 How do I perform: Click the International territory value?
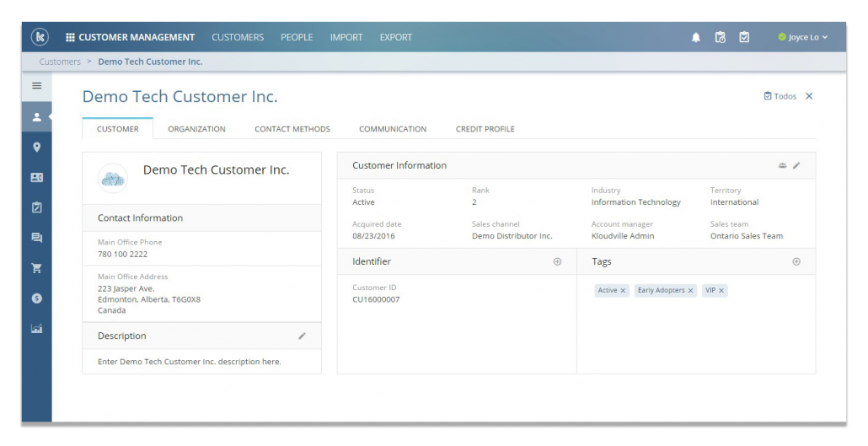735,202
